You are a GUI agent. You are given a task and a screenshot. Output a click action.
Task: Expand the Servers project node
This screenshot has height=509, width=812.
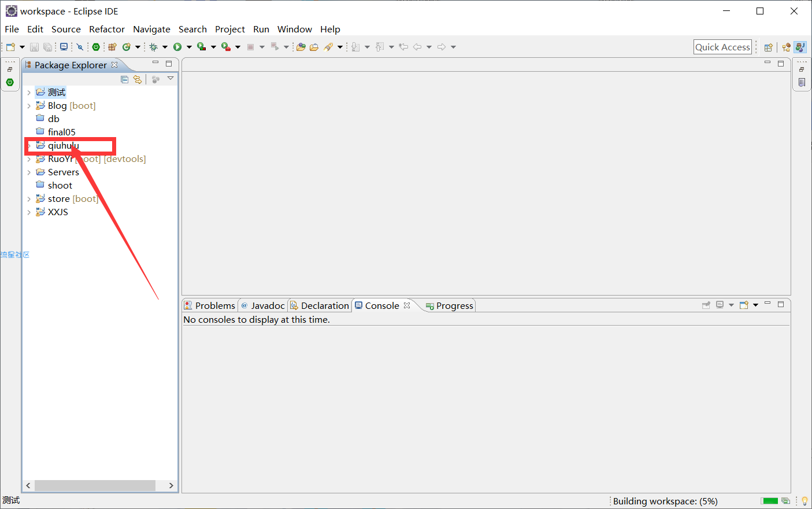(29, 172)
